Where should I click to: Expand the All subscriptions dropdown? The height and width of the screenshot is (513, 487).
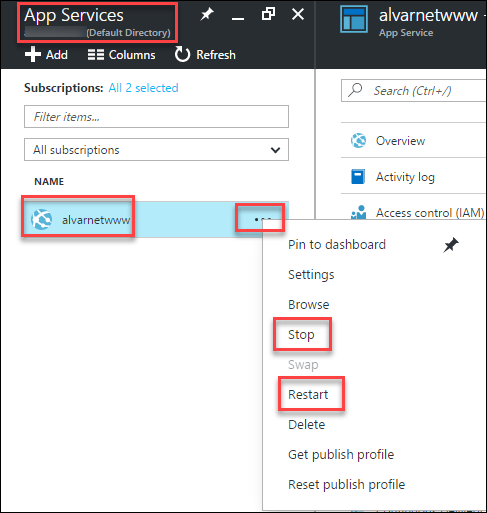click(x=156, y=150)
